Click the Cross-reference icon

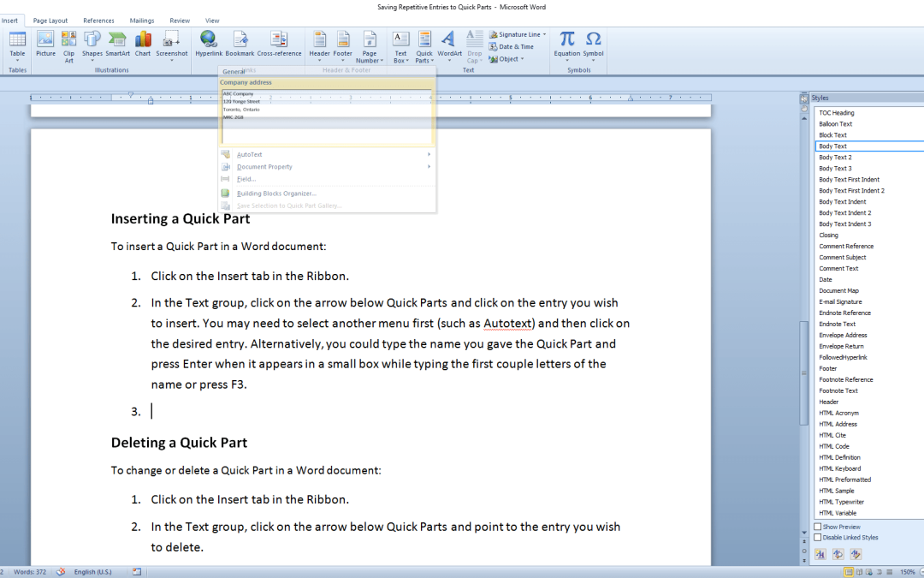[x=279, y=39]
